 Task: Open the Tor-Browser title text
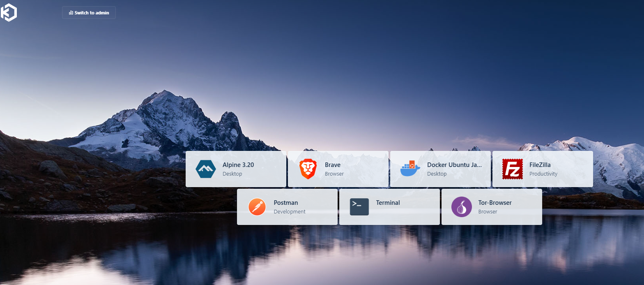[x=495, y=203]
